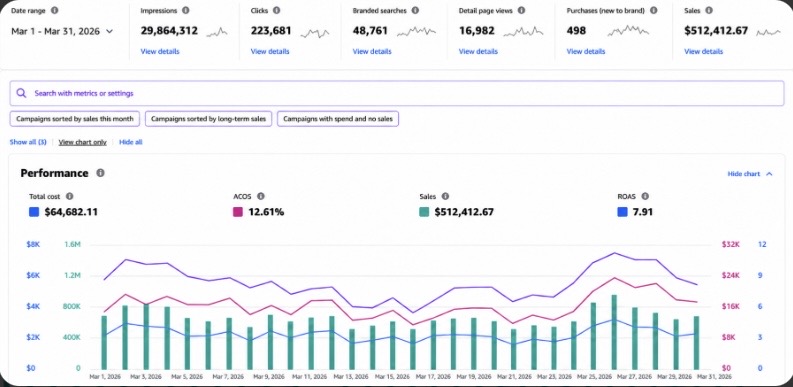This screenshot has height=387, width=793.
Task: Click the chart Sales info icon
Action: pos(445,196)
